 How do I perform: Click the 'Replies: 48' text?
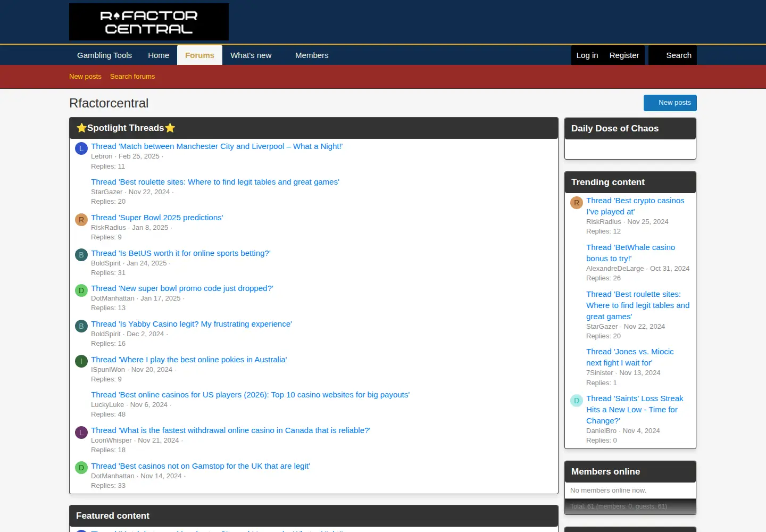pyautogui.click(x=109, y=414)
